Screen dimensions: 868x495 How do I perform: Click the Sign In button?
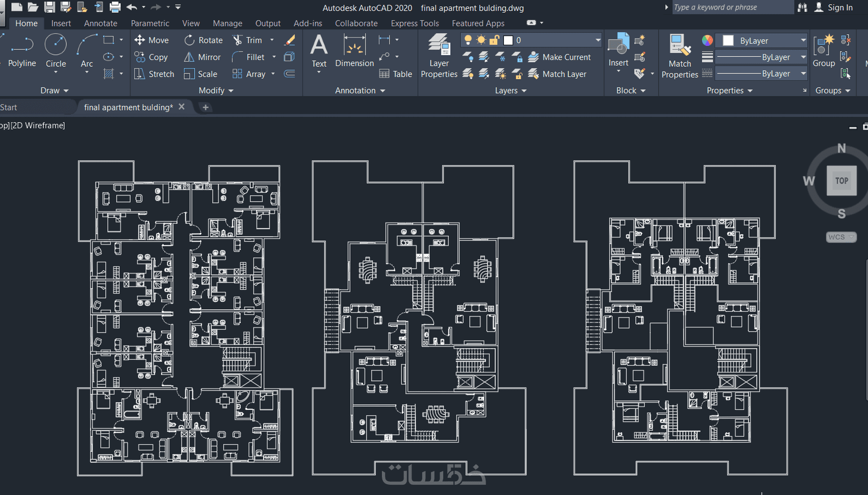click(x=834, y=7)
